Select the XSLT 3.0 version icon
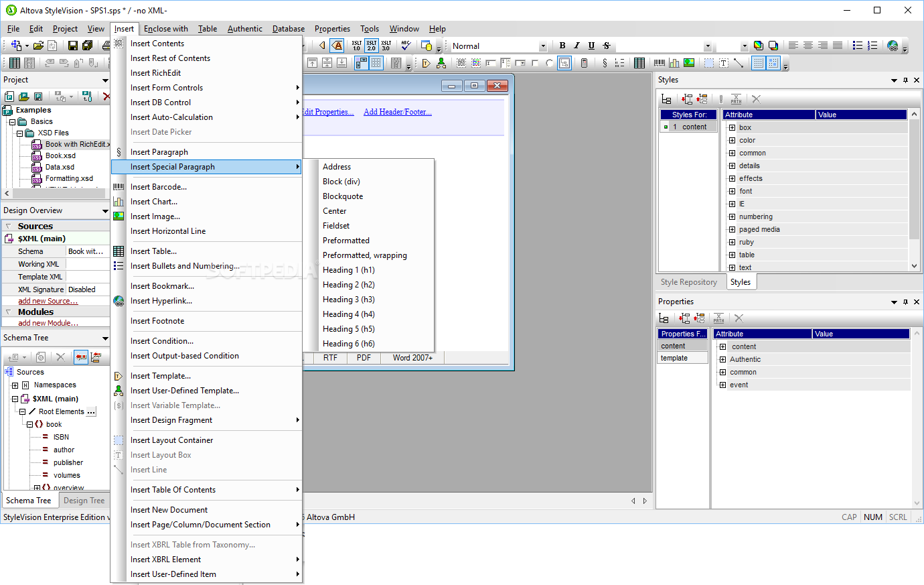This screenshot has width=924, height=585. coord(386,46)
